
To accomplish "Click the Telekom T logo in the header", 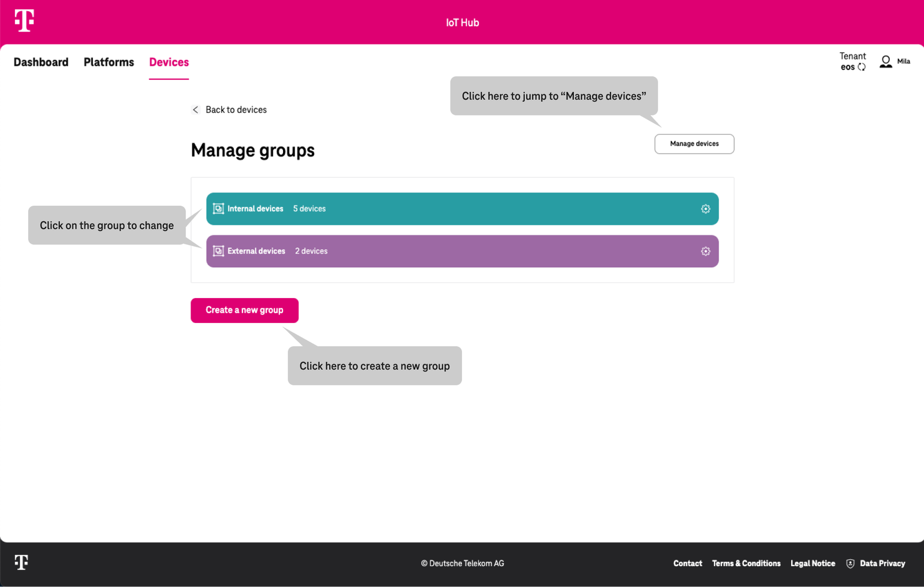I will tap(23, 21).
